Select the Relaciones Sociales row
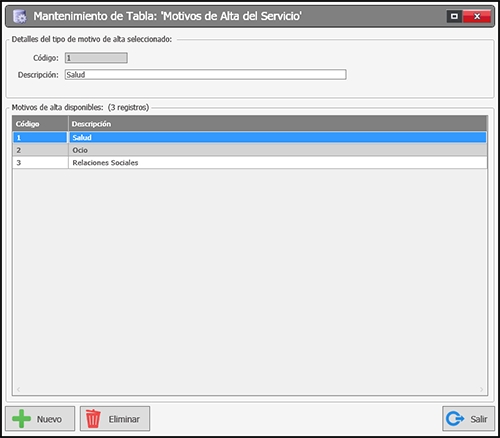 tap(250, 163)
